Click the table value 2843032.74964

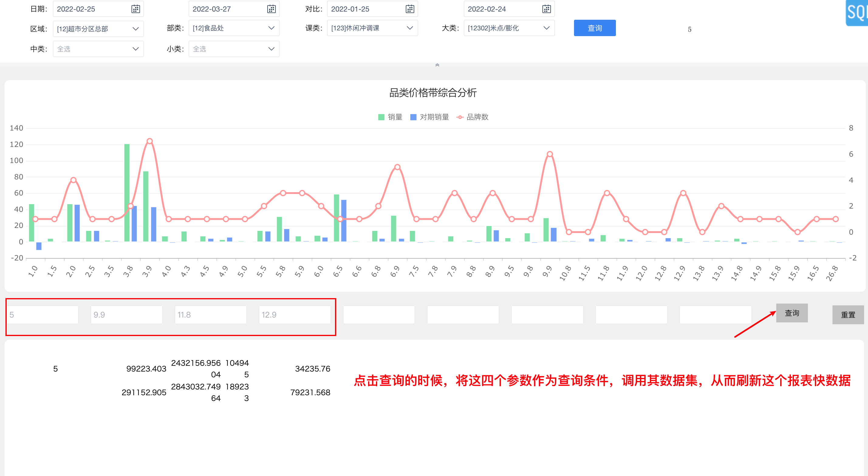click(196, 393)
